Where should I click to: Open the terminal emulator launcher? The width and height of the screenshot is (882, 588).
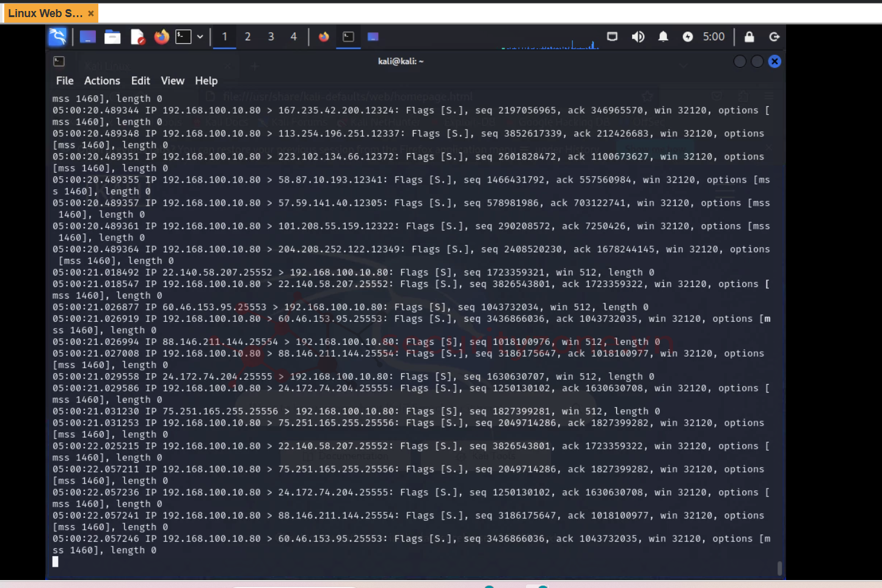[183, 37]
